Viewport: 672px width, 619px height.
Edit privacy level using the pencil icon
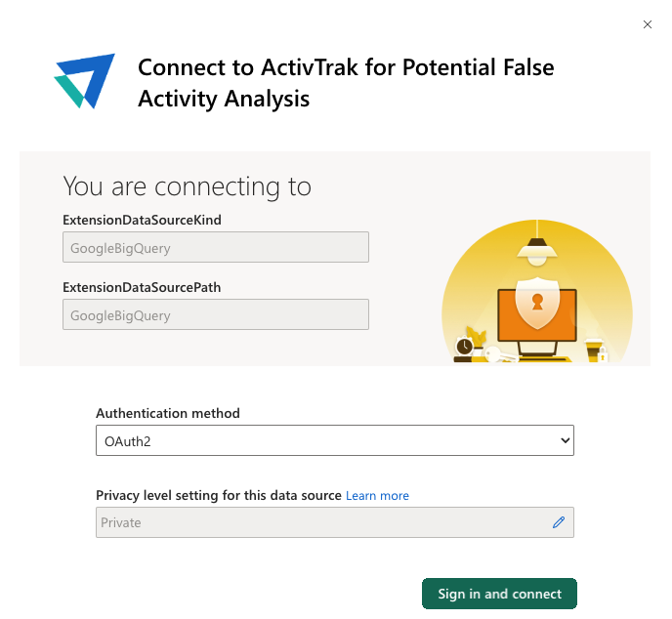tap(559, 522)
